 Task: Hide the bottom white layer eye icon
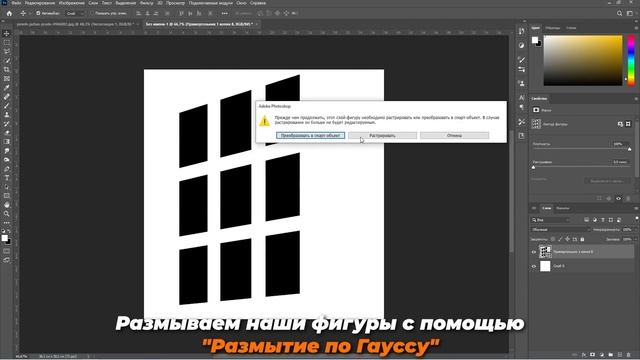[533, 266]
